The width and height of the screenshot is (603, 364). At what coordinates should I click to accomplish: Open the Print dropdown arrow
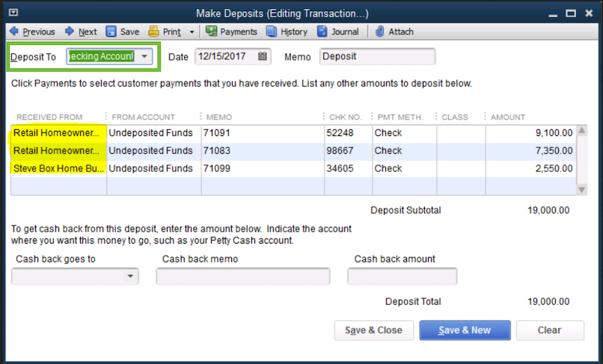192,32
